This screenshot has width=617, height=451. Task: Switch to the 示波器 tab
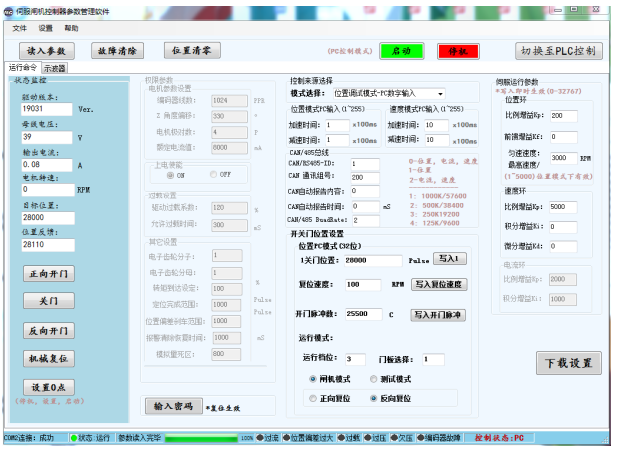click(x=55, y=68)
